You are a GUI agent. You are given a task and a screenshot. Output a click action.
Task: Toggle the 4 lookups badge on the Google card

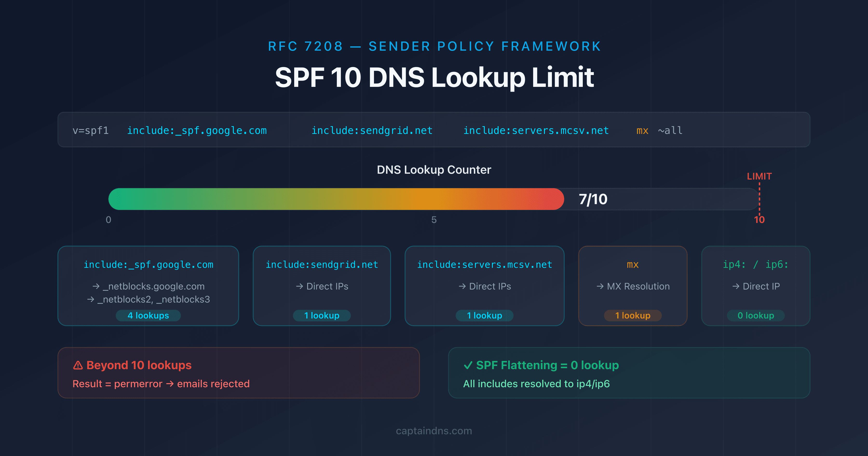pyautogui.click(x=148, y=315)
